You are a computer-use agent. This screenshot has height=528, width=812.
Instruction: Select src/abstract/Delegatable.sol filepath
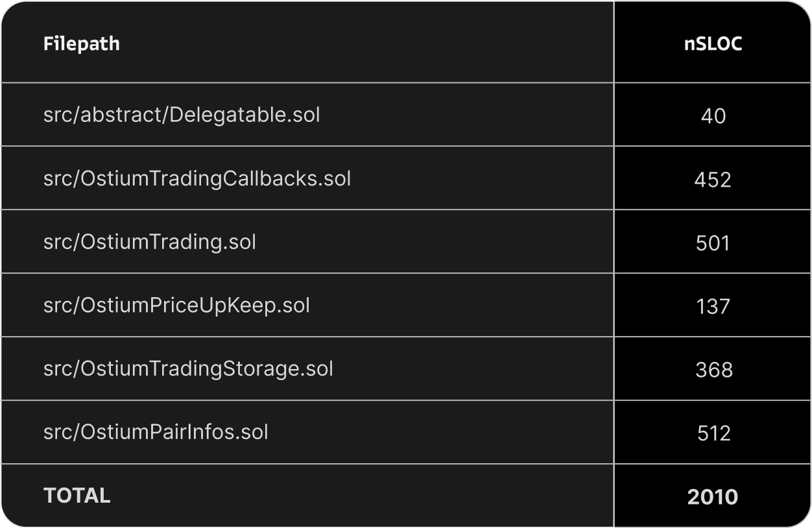click(182, 115)
